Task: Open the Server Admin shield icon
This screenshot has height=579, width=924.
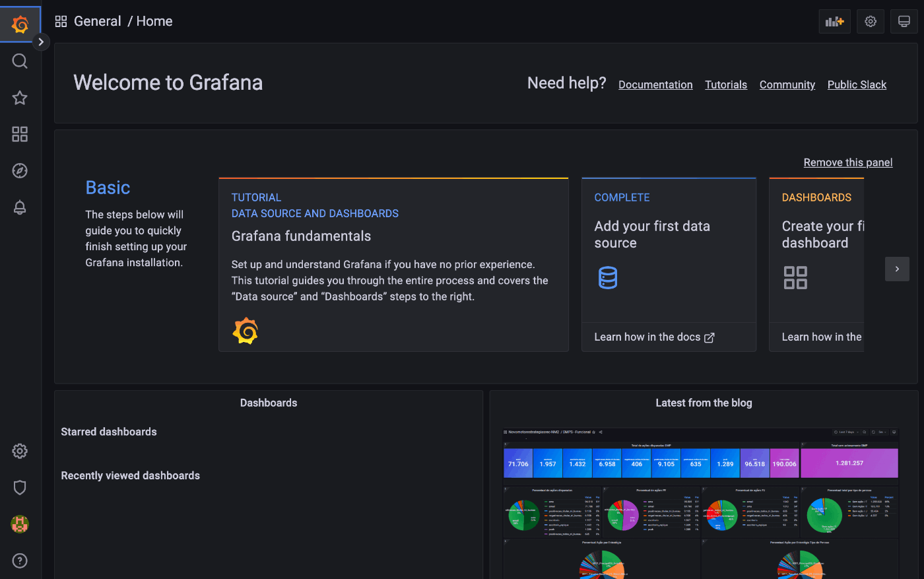Action: click(x=20, y=487)
